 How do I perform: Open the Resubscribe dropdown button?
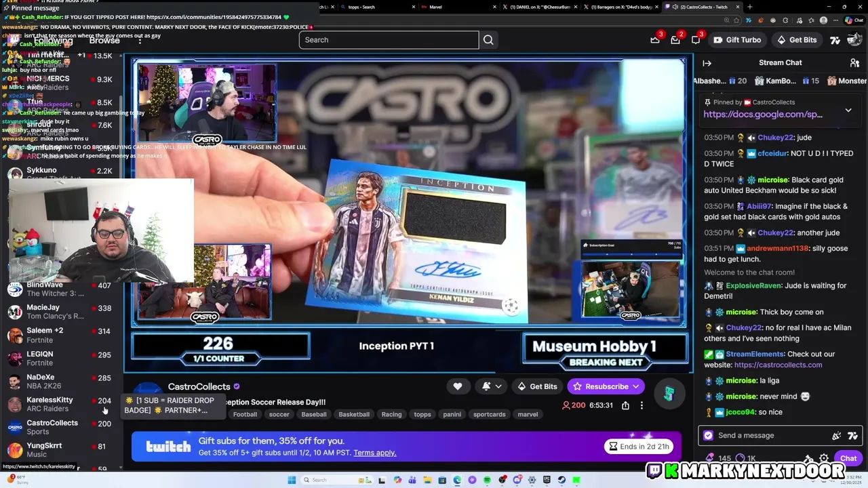tap(606, 386)
